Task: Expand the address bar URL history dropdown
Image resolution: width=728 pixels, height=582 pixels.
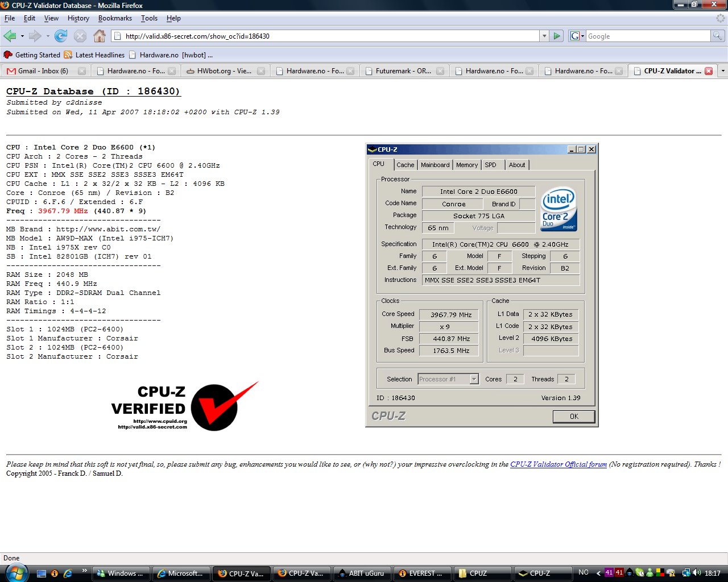Action: click(x=544, y=36)
